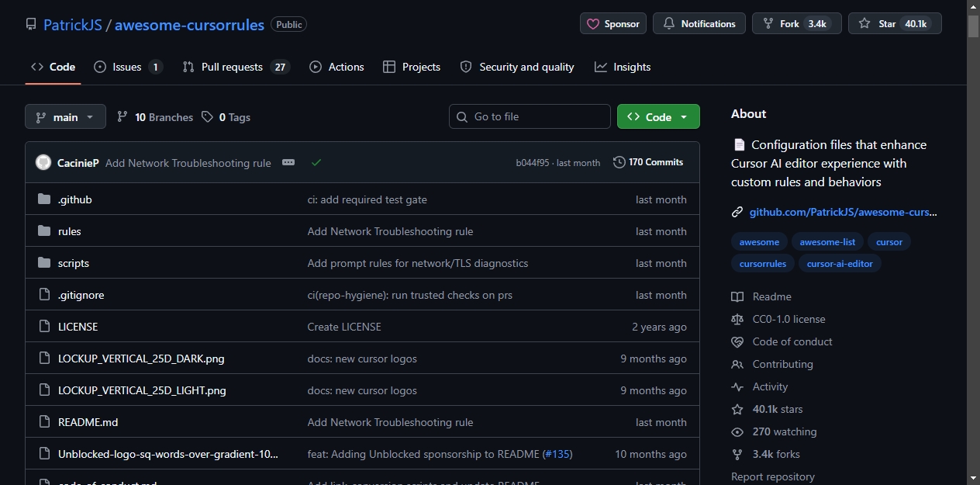
Task: Expand the green Code dropdown button
Action: click(x=658, y=116)
